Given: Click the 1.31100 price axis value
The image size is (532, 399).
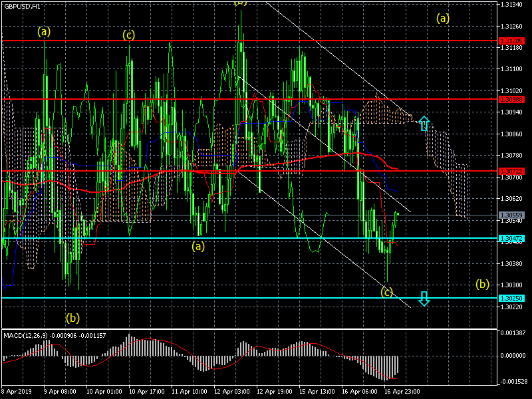Looking at the screenshot, I should point(511,68).
